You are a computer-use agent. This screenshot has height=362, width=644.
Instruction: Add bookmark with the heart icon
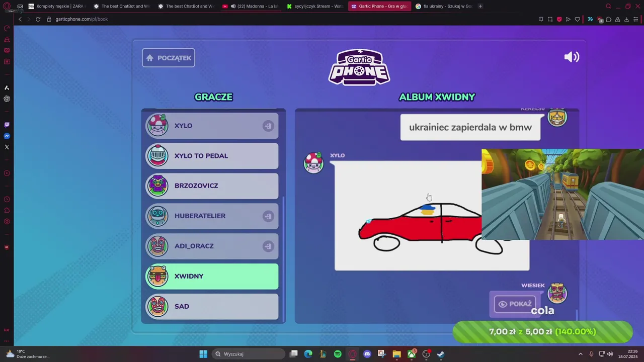[577, 19]
